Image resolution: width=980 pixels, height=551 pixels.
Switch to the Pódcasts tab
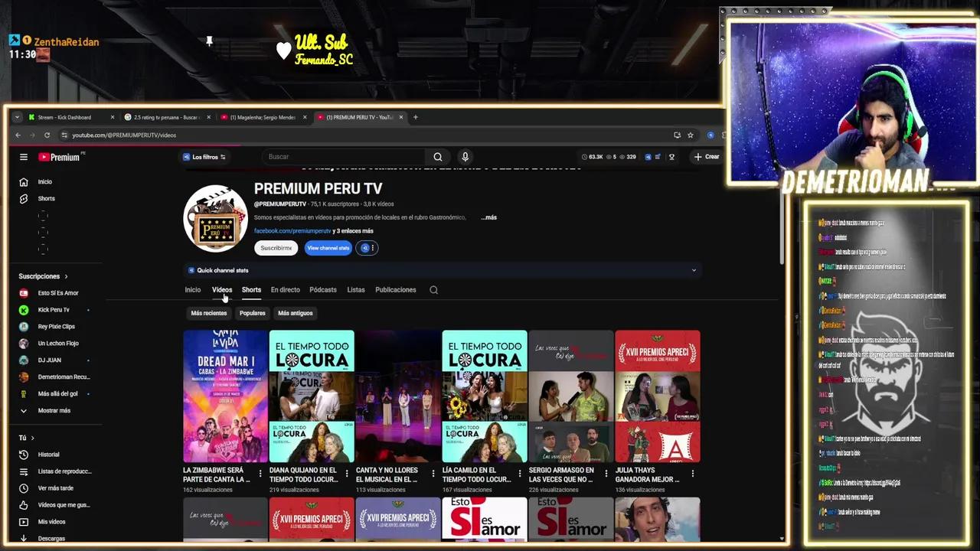(323, 290)
